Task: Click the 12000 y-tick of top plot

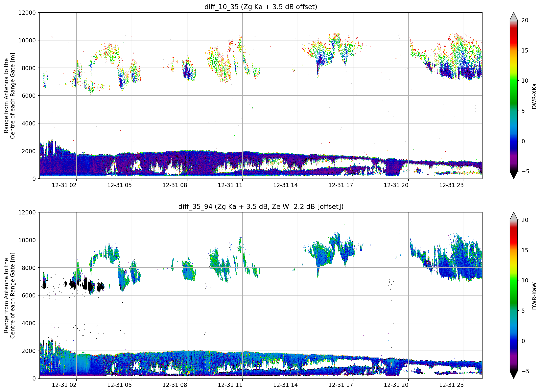Action: tap(27, 13)
